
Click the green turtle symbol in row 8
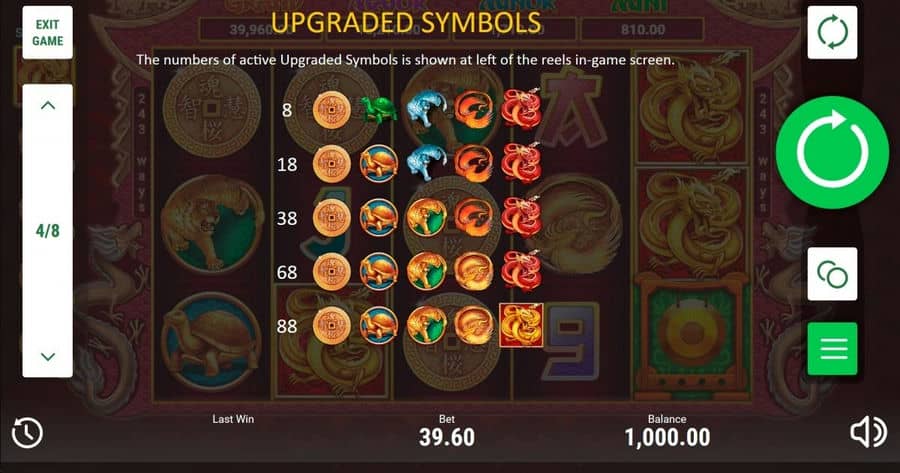point(379,110)
